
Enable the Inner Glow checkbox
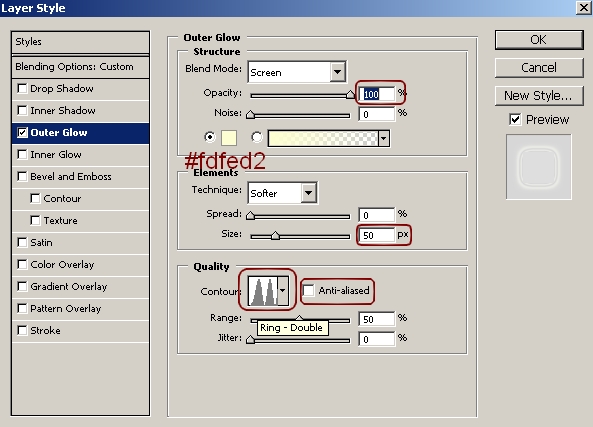(22, 154)
